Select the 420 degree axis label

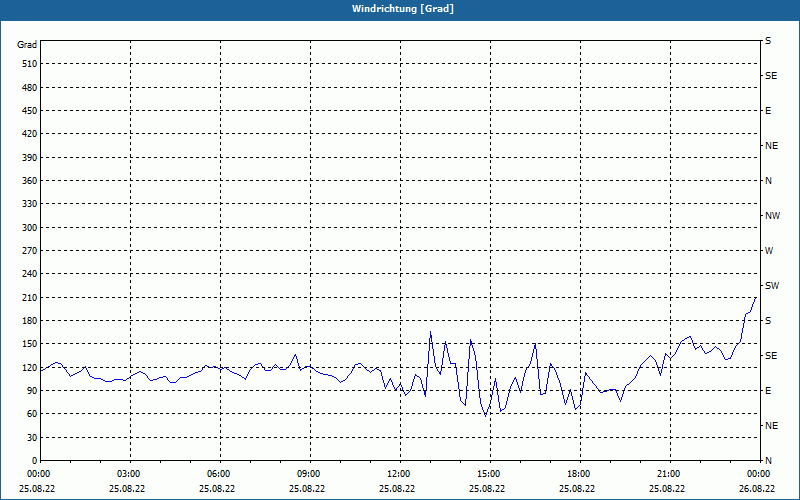point(30,134)
